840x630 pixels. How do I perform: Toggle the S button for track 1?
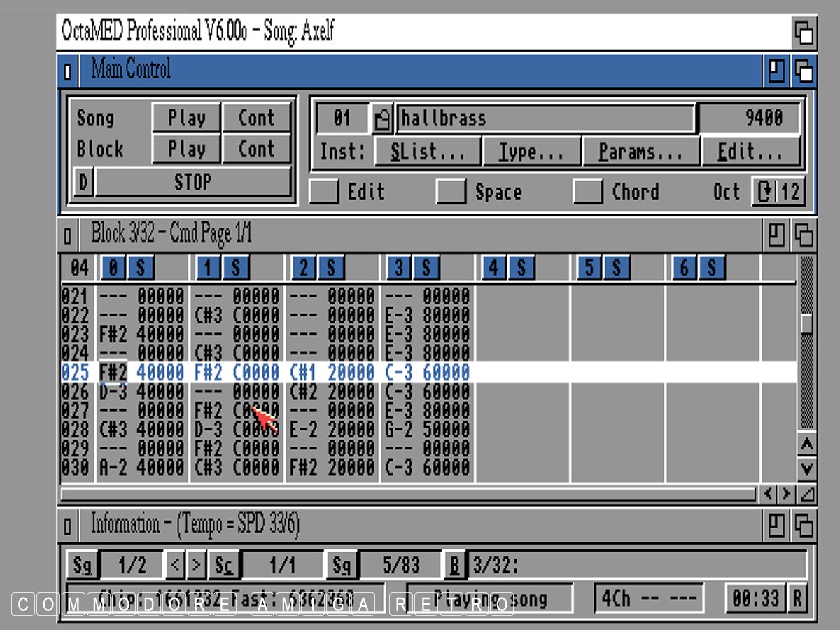pyautogui.click(x=236, y=267)
